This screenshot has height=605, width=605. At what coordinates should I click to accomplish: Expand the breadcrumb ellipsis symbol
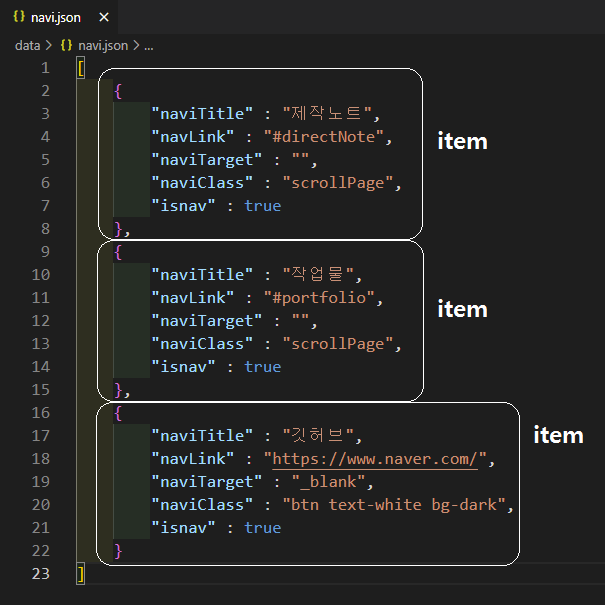[x=148, y=45]
